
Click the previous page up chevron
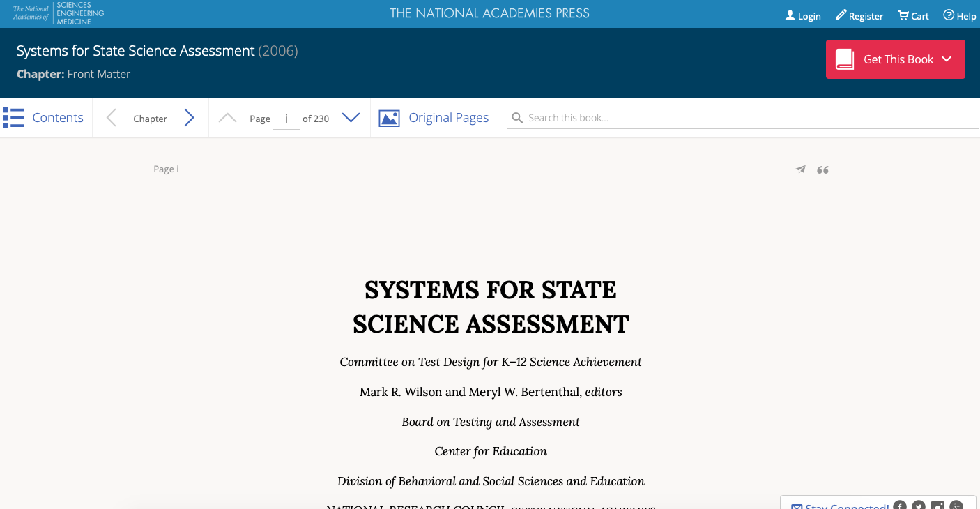[227, 118]
